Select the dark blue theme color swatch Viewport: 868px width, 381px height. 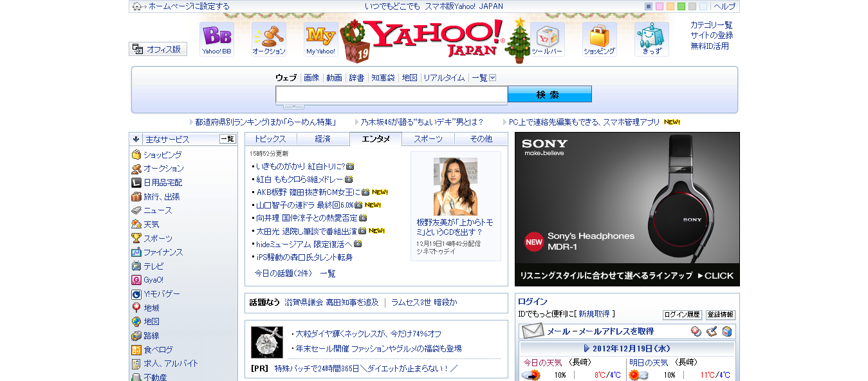tap(649, 6)
